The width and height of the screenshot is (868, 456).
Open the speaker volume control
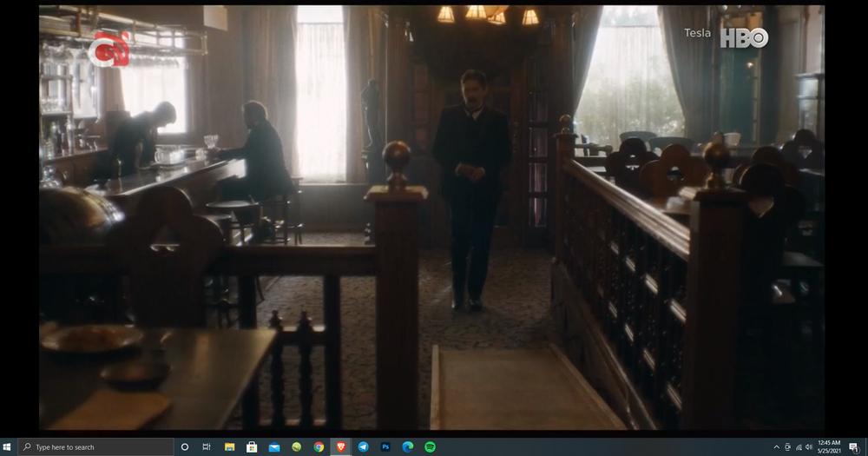pyautogui.click(x=809, y=446)
